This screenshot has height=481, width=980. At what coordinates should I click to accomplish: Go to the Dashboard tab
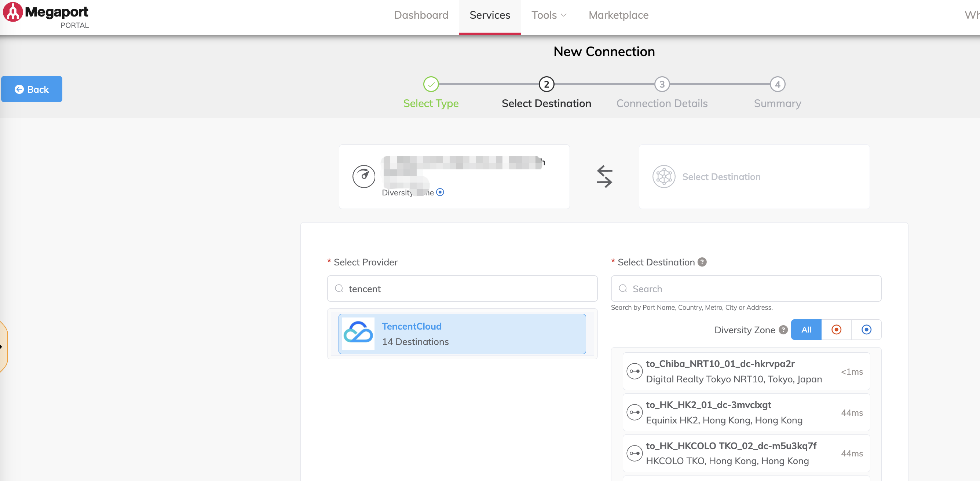tap(421, 15)
